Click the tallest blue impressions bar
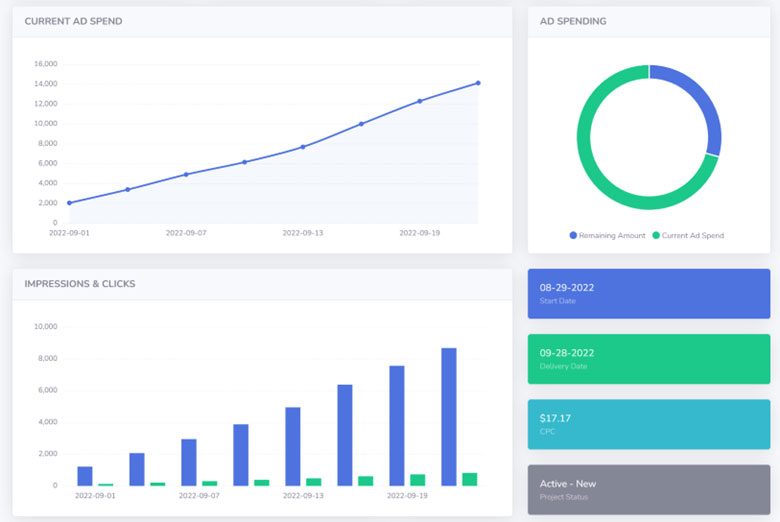 pyautogui.click(x=449, y=416)
